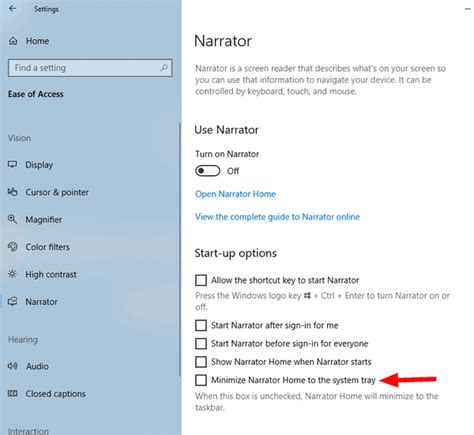Open Magnifier settings
The image size is (474, 435).
pyautogui.click(x=44, y=219)
